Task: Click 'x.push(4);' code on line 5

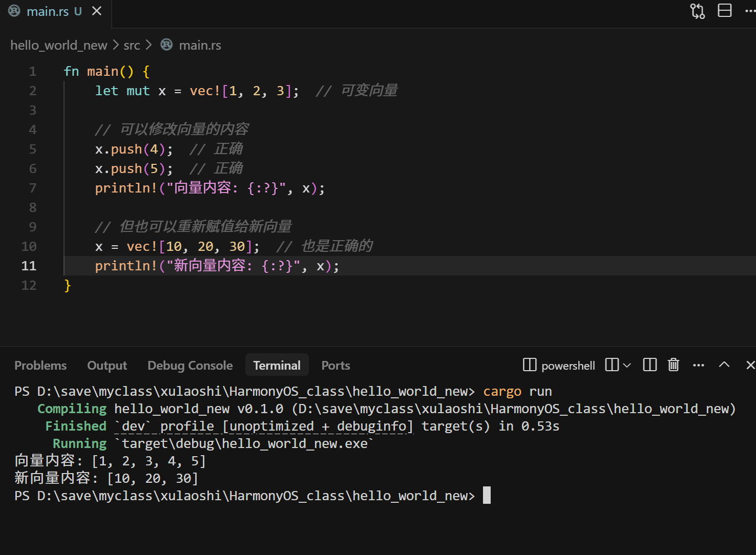Action: pos(134,149)
